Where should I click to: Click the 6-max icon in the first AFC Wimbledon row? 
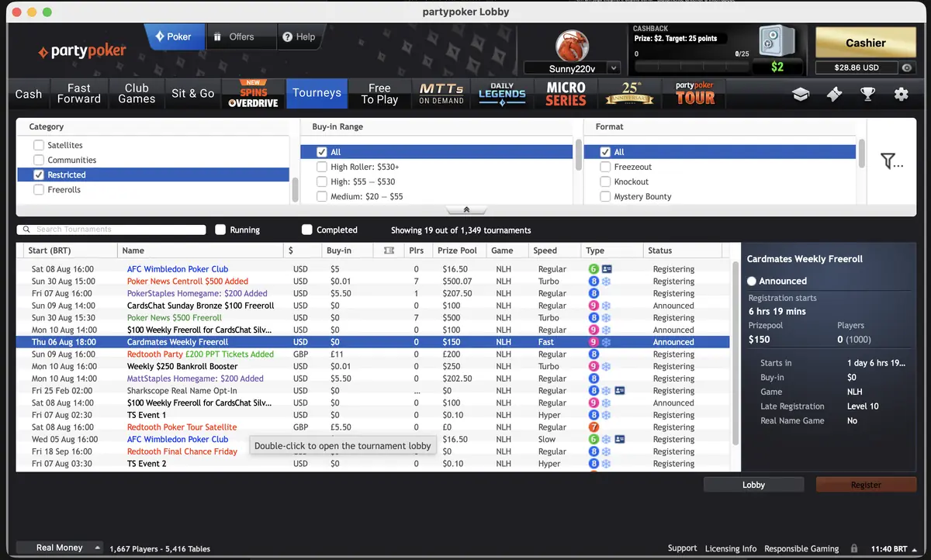(594, 269)
